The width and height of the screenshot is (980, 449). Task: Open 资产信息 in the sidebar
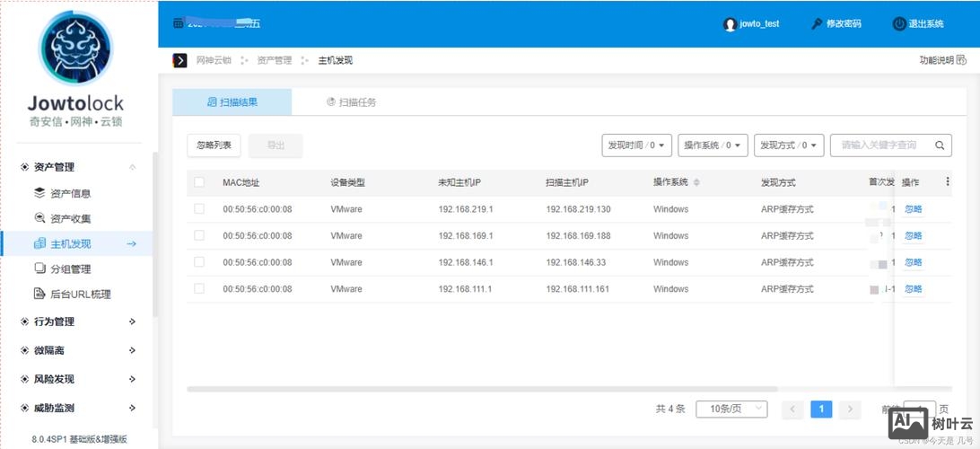pyautogui.click(x=70, y=193)
